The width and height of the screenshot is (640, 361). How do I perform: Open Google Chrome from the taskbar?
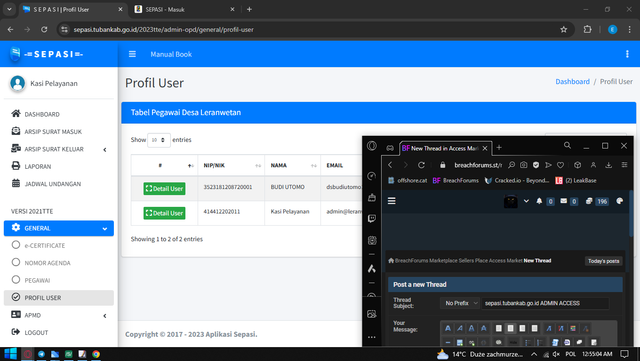[96, 354]
